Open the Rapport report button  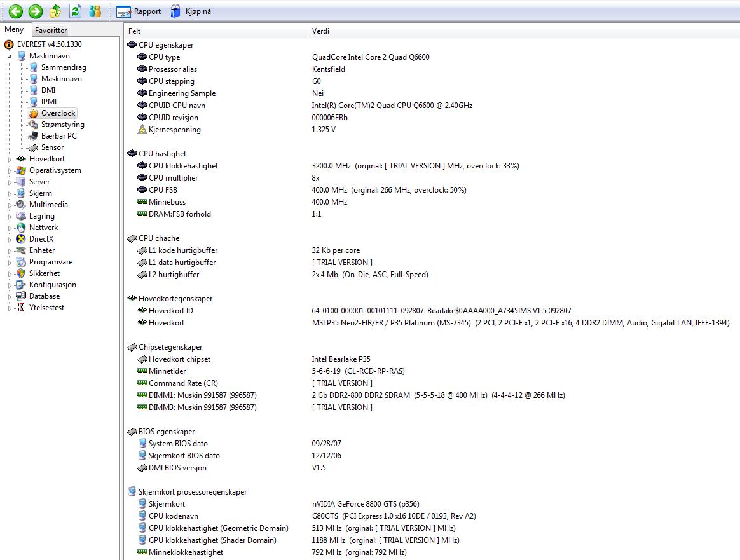click(139, 11)
